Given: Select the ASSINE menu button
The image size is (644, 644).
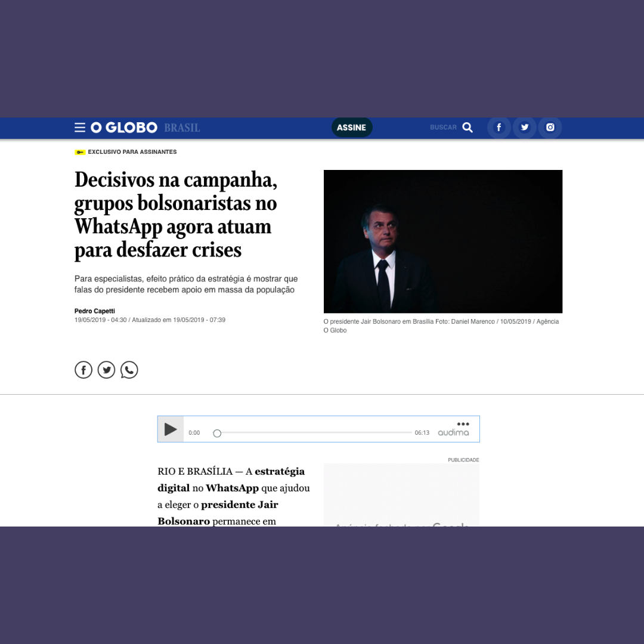Looking at the screenshot, I should point(352,127).
